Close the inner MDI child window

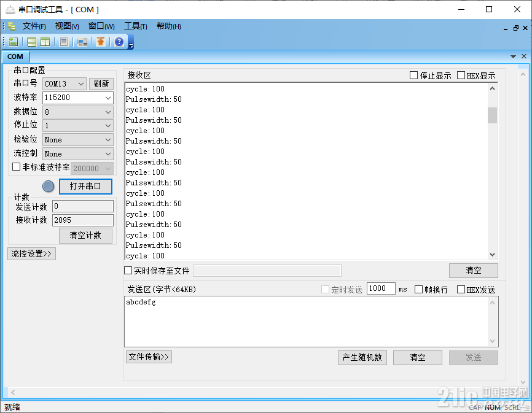click(x=525, y=28)
